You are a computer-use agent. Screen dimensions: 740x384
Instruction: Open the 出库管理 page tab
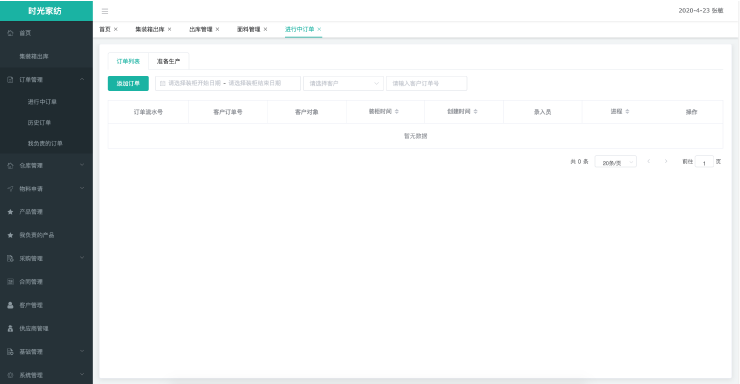(201, 29)
